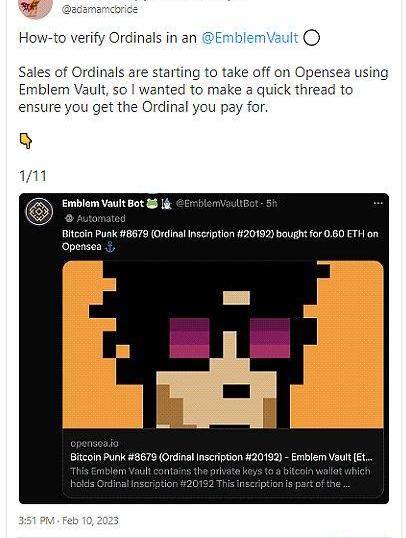Click the opensea.io domain link
This screenshot has height=538, width=406.
[x=94, y=443]
